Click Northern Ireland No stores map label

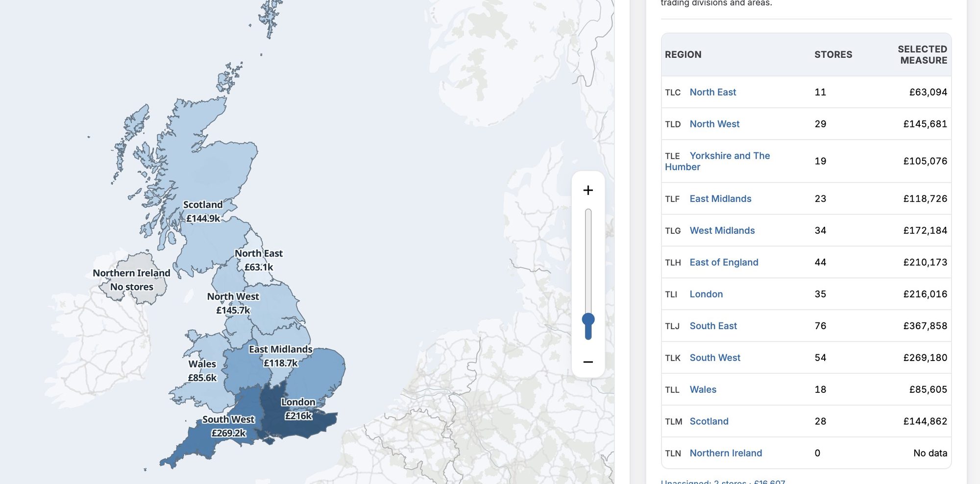[x=132, y=280]
